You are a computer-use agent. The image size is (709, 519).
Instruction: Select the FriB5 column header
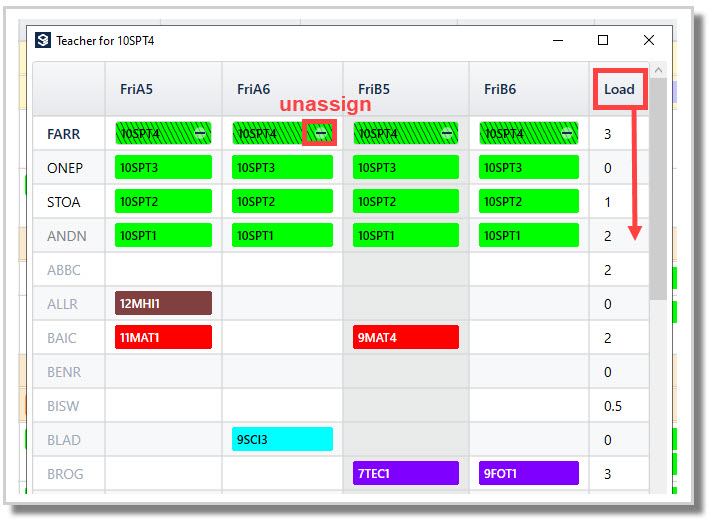(x=373, y=89)
